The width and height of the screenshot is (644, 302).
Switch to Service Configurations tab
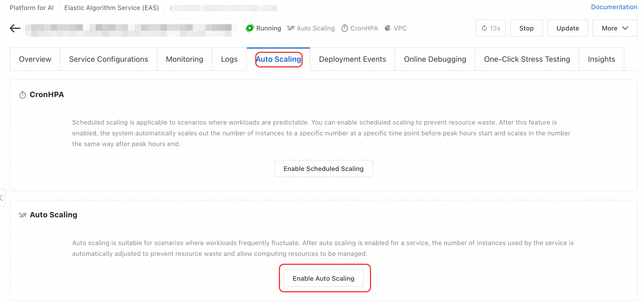108,59
